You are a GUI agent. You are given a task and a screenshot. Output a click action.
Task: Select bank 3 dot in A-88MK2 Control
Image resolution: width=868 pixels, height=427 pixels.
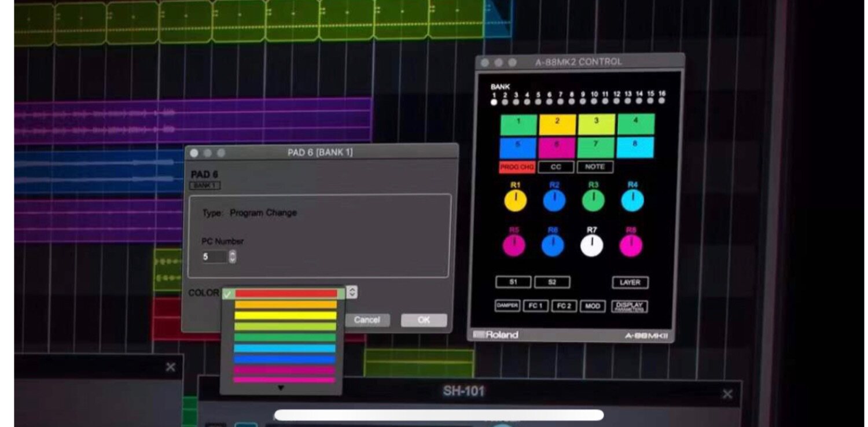point(516,102)
